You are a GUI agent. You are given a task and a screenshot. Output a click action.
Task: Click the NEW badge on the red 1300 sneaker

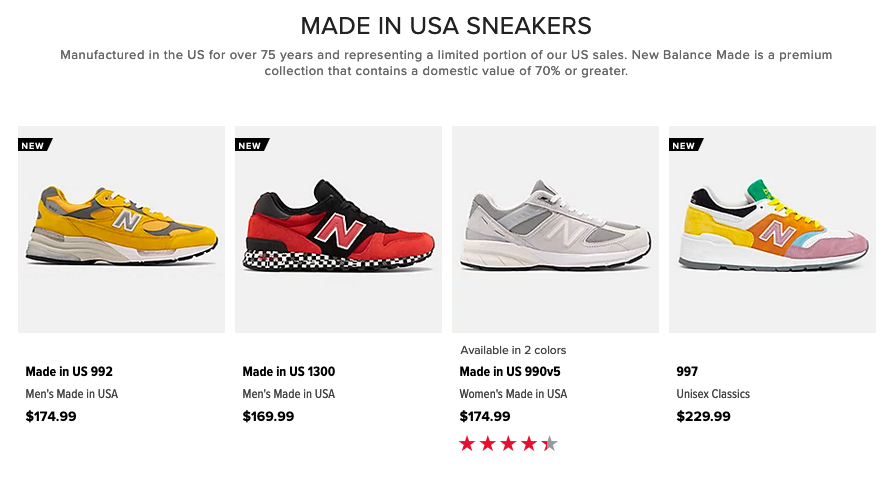[251, 145]
